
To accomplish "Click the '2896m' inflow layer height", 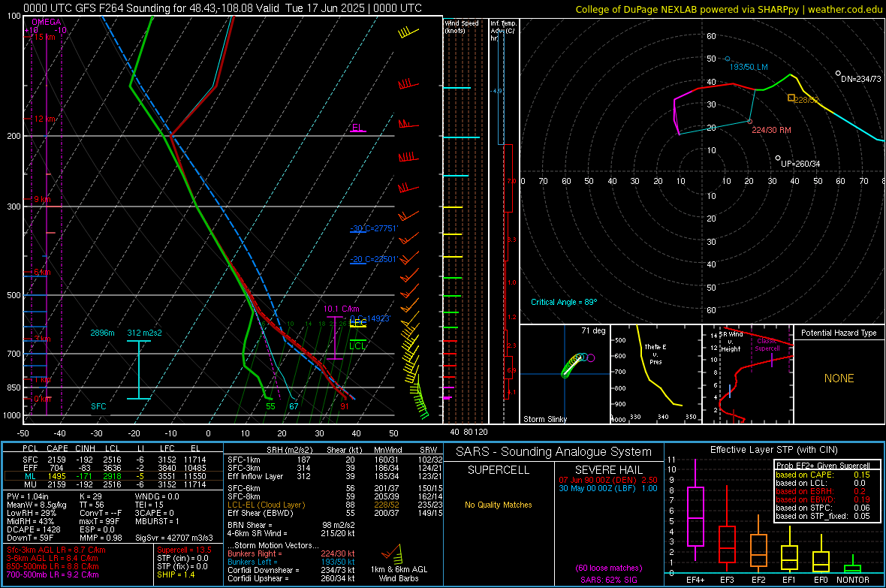I will pyautogui.click(x=102, y=333).
